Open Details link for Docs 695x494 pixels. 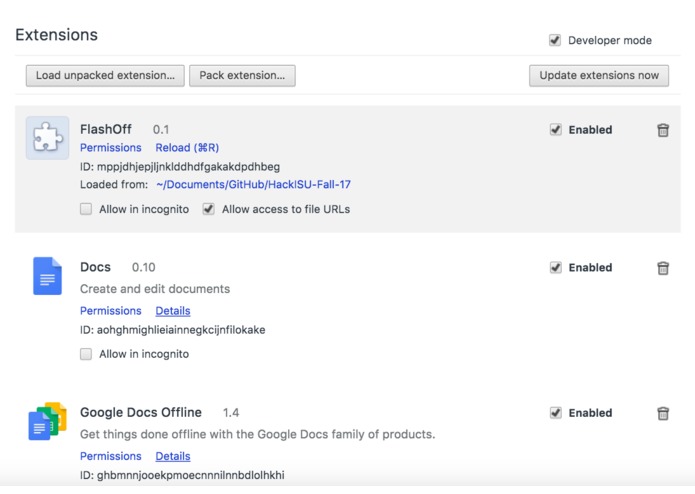click(x=173, y=311)
